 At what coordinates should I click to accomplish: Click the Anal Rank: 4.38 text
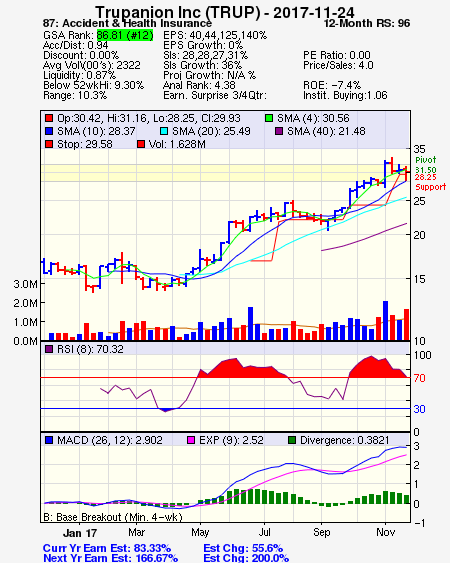pyautogui.click(x=199, y=85)
